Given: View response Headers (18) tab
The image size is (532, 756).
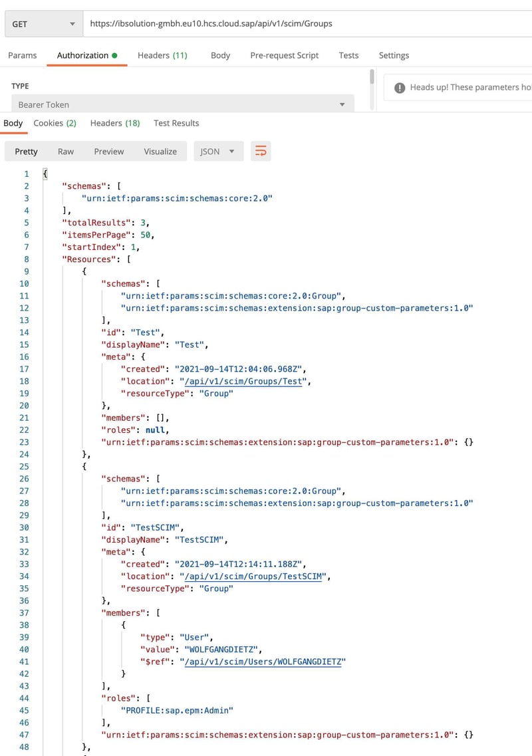Looking at the screenshot, I should coord(115,123).
